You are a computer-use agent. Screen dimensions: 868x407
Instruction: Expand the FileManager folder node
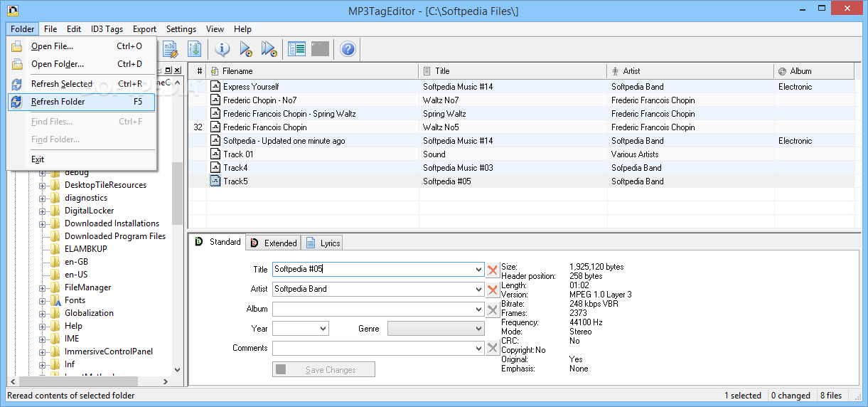coord(43,287)
